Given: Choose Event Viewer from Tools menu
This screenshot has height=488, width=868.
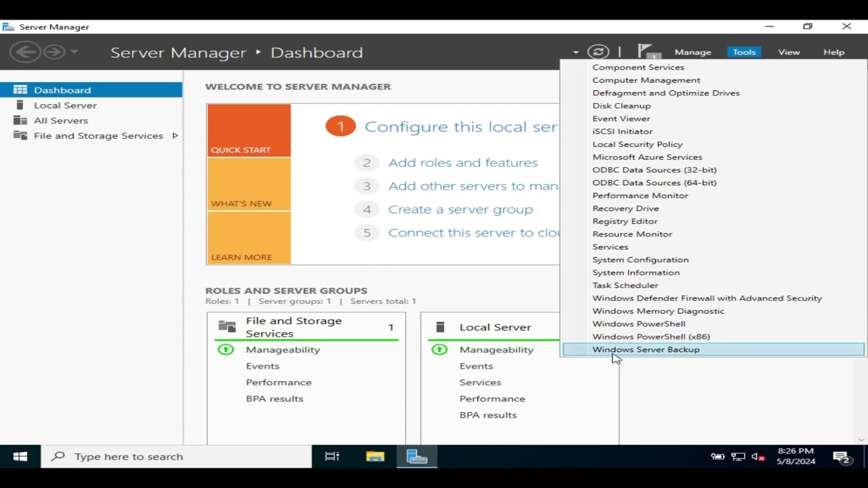Looking at the screenshot, I should [x=713, y=119].
